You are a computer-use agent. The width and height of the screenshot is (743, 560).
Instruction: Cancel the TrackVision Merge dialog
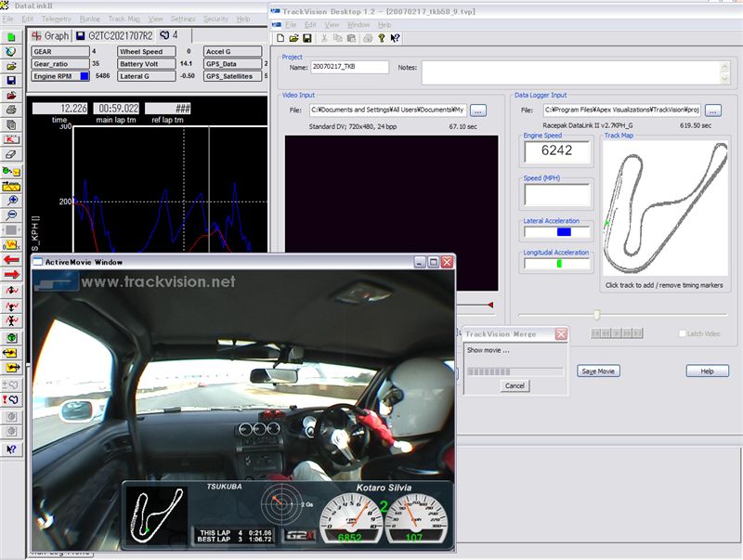coord(515,385)
